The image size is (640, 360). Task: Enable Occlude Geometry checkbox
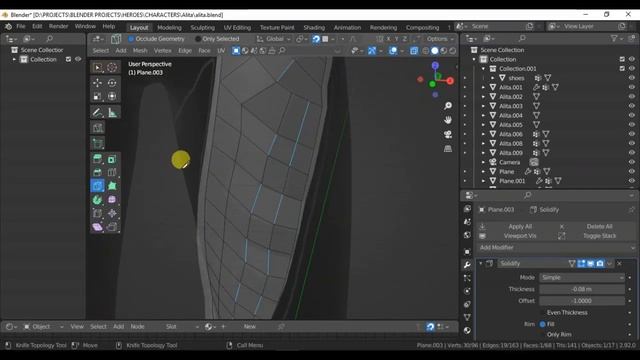pos(131,39)
